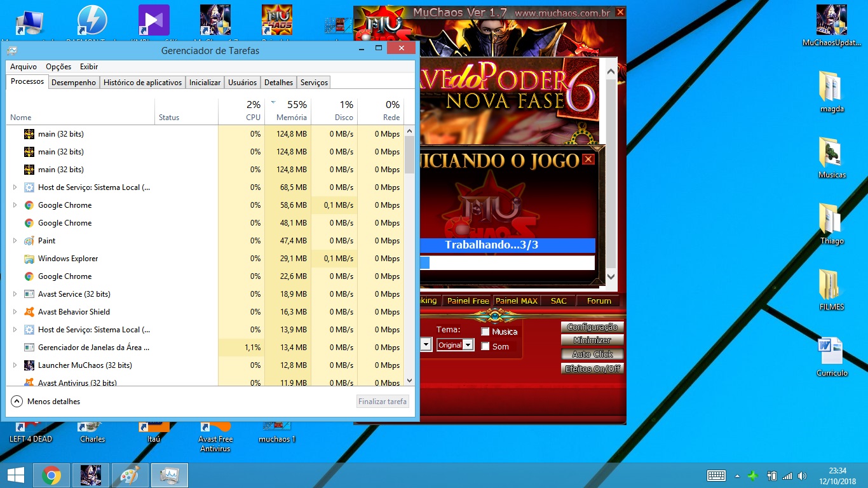Expand the Google Chrome 58,6 MB process
Screen dimensions: 868x488
(x=15, y=205)
